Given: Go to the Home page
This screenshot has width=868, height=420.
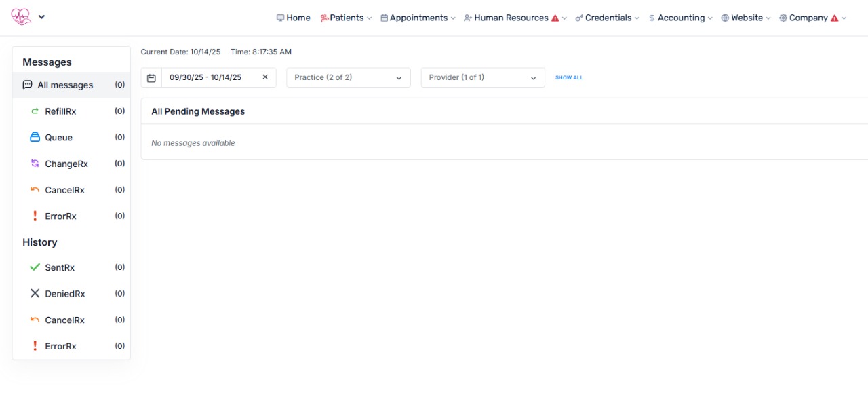Looking at the screenshot, I should pyautogui.click(x=294, y=18).
